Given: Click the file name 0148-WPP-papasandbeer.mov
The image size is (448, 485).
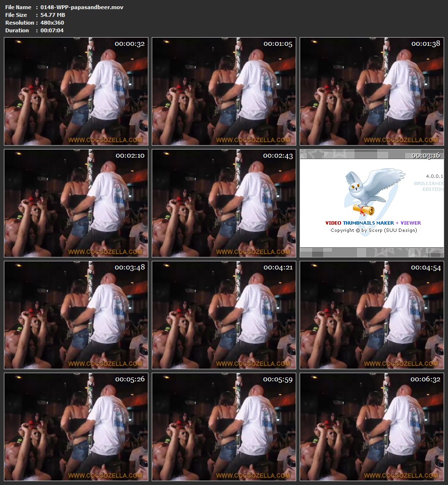Looking at the screenshot, I should (81, 7).
